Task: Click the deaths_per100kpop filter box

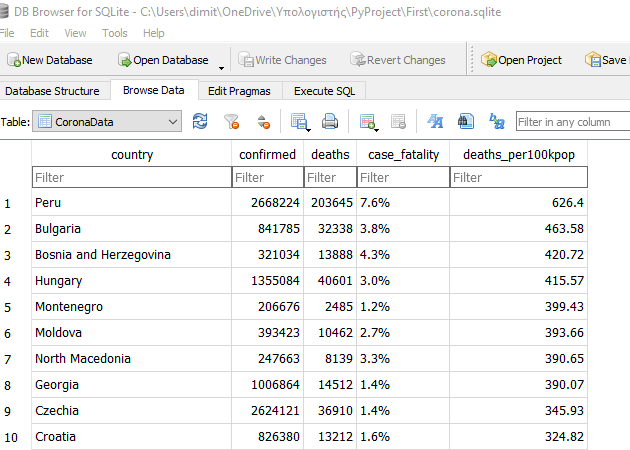Action: (519, 177)
